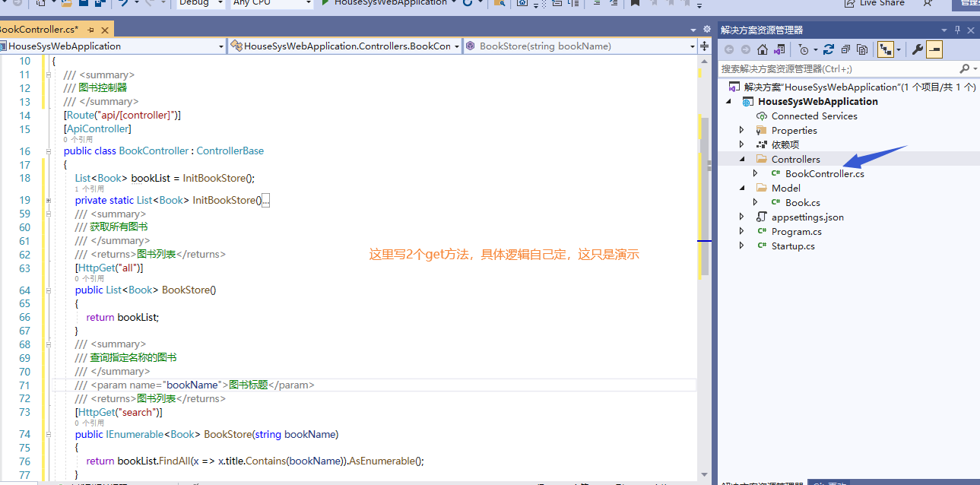Open the pending changes filter clock icon

click(x=804, y=49)
